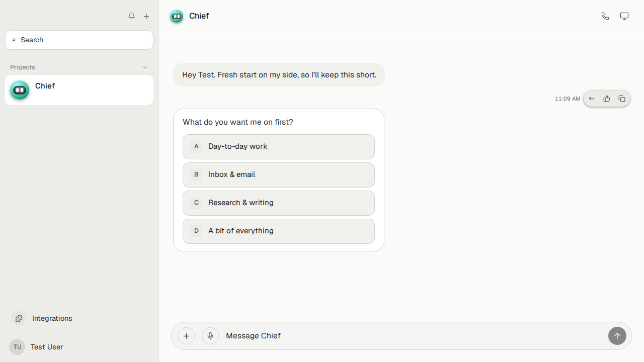
Task: Open the notifications bell
Action: pos(131,16)
